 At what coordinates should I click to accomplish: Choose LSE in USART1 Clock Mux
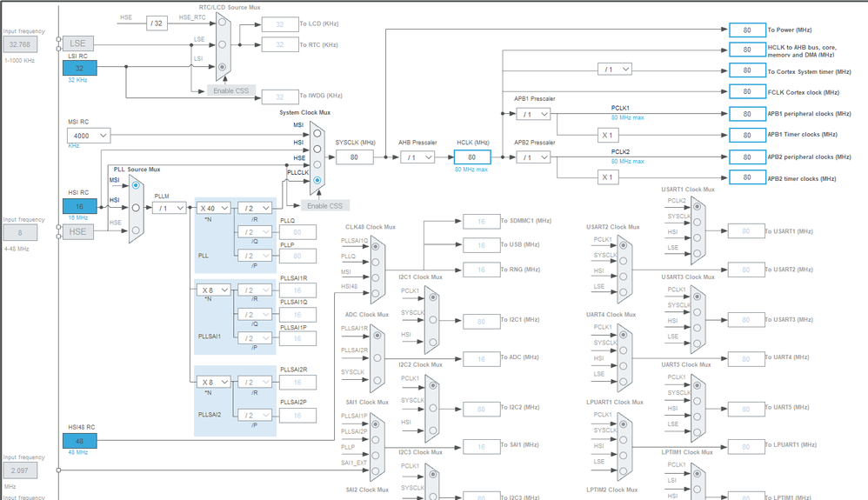click(697, 253)
